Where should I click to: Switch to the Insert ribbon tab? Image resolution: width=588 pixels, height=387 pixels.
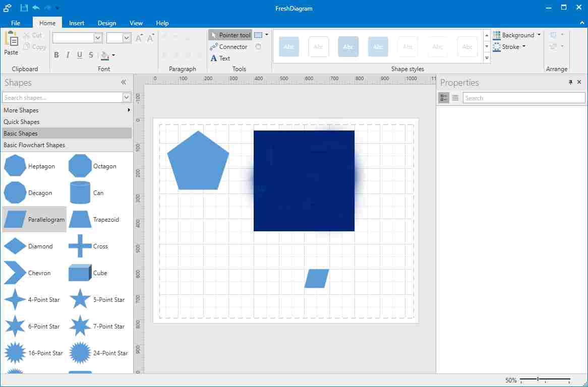(77, 23)
